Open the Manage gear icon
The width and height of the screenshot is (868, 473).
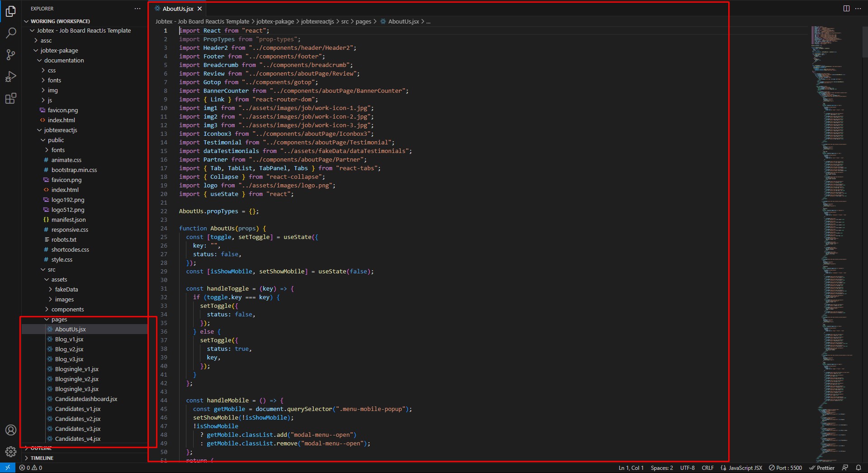(11, 451)
